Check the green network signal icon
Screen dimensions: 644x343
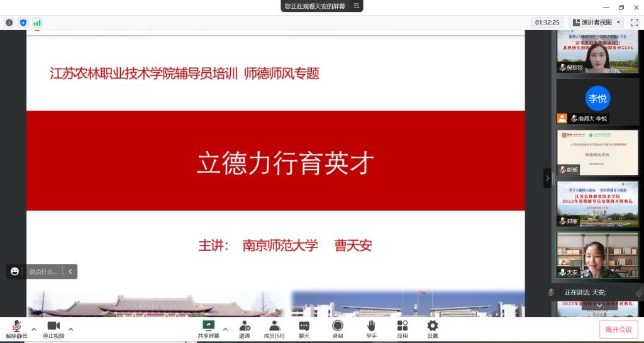pos(37,23)
